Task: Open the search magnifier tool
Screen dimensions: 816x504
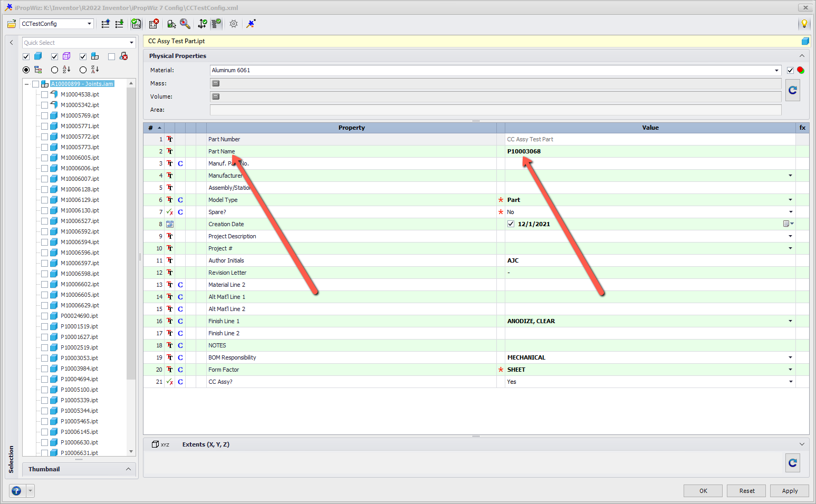Action: pos(186,24)
